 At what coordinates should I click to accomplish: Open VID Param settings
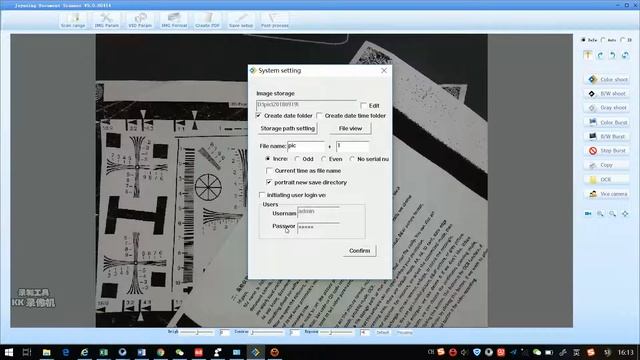[140, 20]
